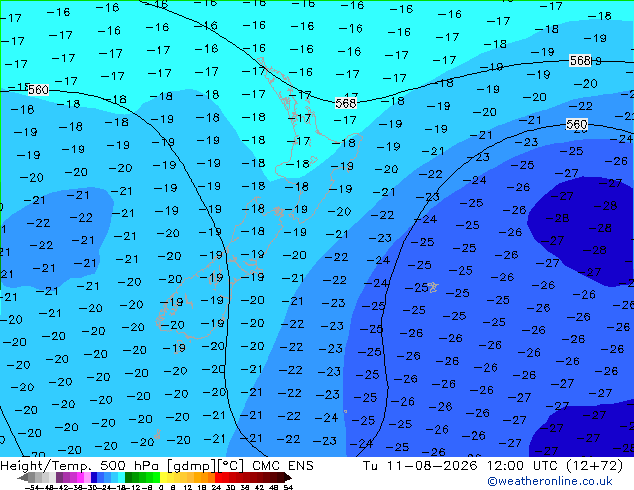Viewport: 634px width, 490px height.
Task: Click the 'Height/Temp. 500 hPa' title text
Action: [81, 466]
